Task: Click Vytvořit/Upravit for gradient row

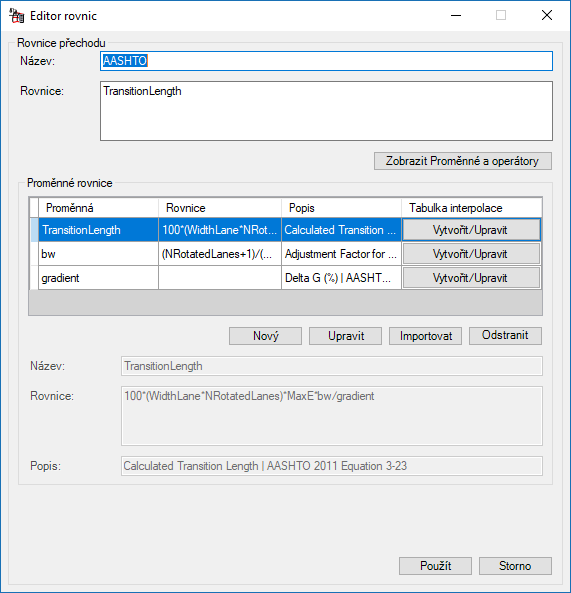Action: [x=471, y=278]
